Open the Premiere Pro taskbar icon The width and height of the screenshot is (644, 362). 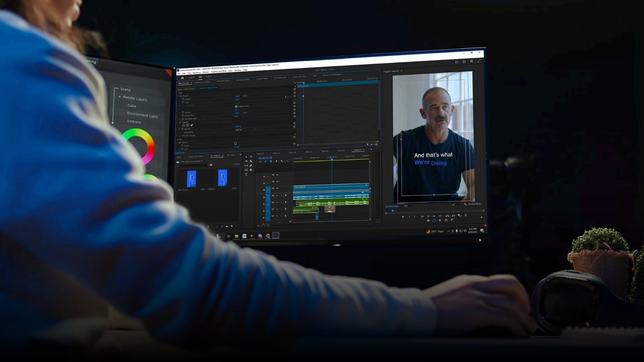click(x=276, y=235)
